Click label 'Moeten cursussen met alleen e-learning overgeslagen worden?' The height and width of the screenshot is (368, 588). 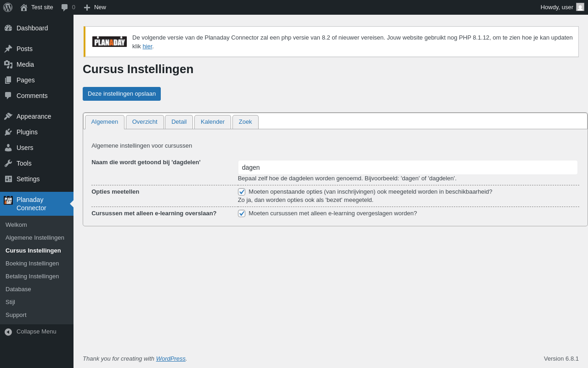333,213
